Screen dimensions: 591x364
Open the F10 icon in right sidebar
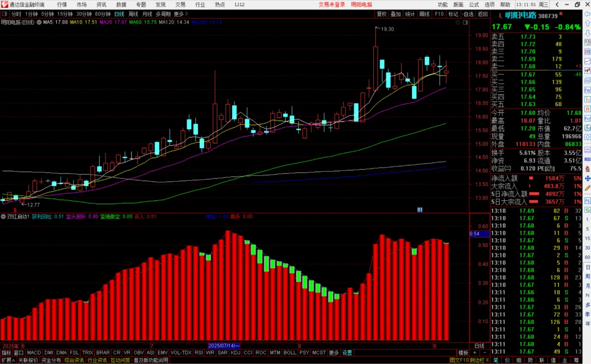click(588, 90)
